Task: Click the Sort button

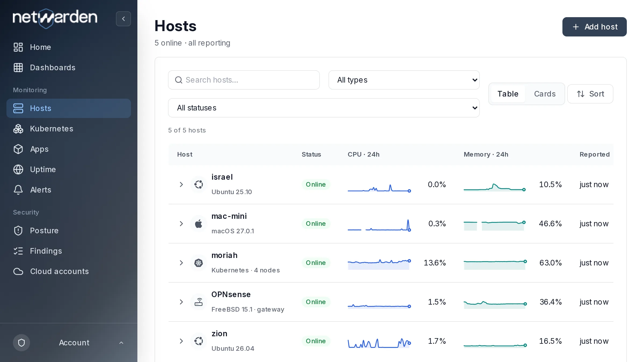Action: 590,94
